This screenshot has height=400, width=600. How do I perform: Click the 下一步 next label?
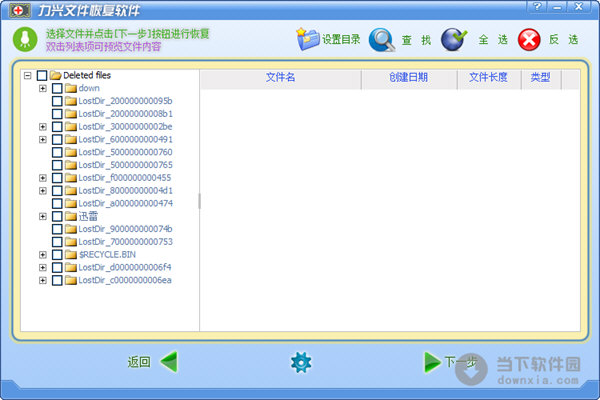(461, 362)
